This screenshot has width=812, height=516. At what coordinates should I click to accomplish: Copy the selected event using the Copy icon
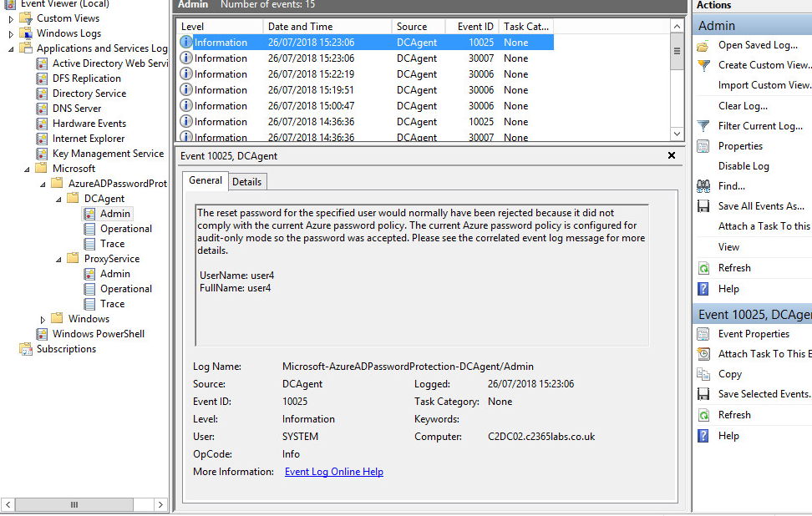tap(704, 373)
